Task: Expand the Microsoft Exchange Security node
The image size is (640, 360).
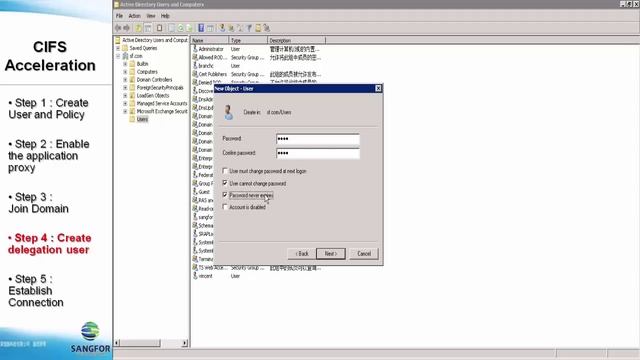Action: click(125, 111)
